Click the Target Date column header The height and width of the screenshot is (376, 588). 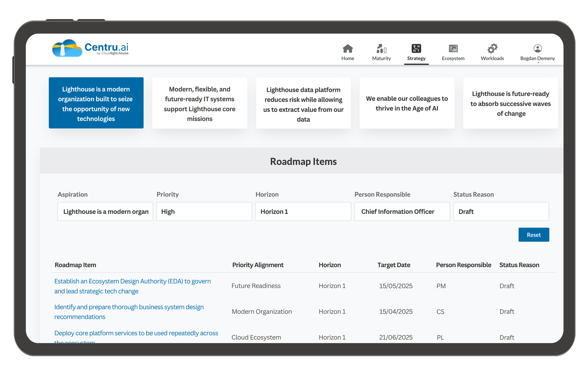coord(394,265)
